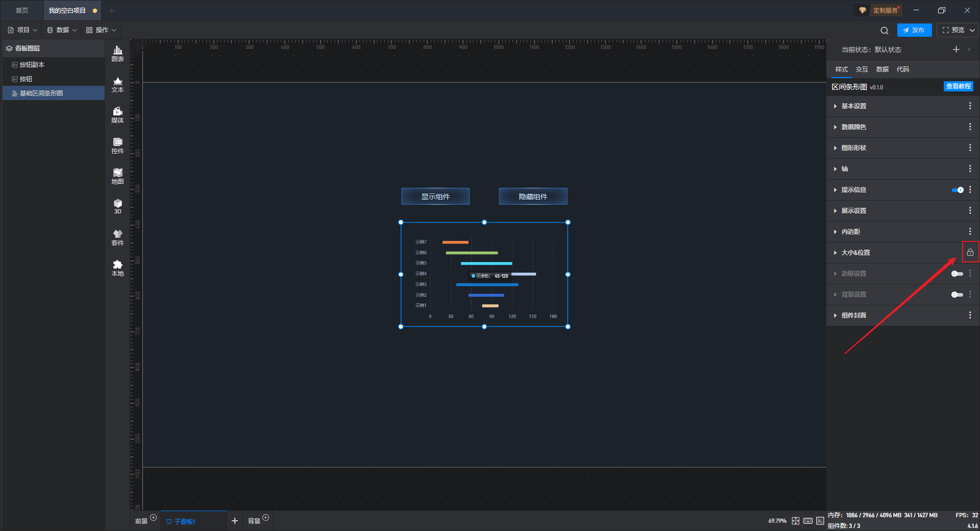Click the search magnifier icon

pyautogui.click(x=884, y=31)
